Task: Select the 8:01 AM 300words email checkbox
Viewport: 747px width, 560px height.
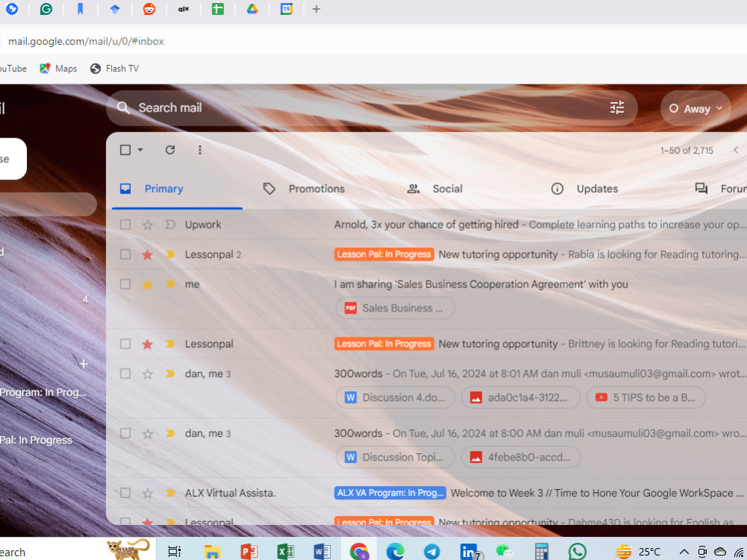Action: [125, 374]
